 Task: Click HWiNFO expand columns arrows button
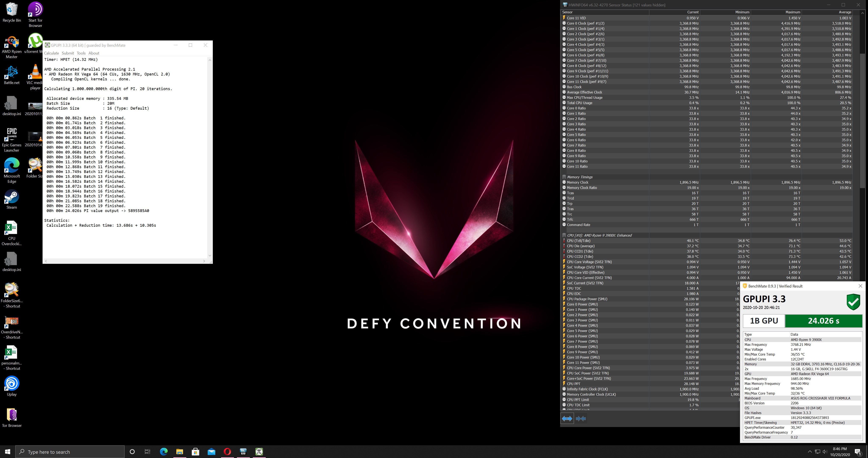[567, 419]
